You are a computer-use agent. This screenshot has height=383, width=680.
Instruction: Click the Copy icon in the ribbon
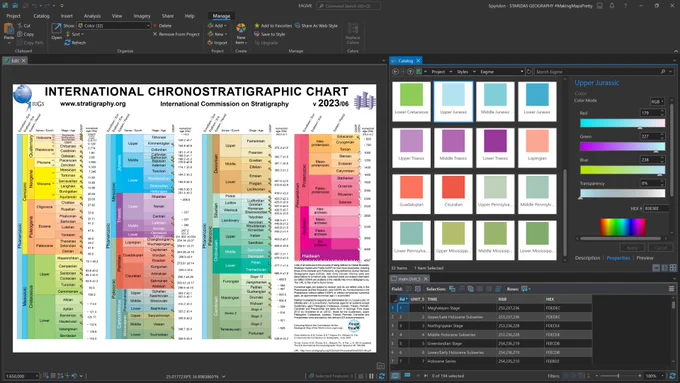click(20, 34)
